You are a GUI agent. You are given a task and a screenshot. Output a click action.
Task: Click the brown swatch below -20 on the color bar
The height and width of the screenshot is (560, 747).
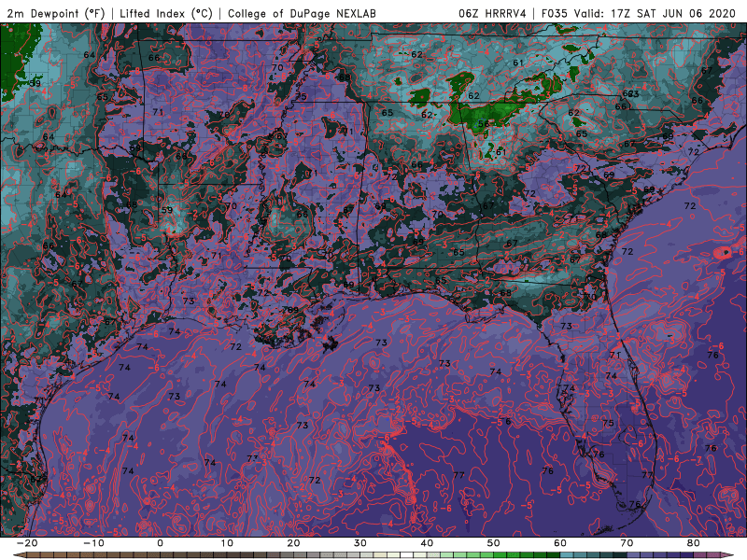click(x=34, y=555)
